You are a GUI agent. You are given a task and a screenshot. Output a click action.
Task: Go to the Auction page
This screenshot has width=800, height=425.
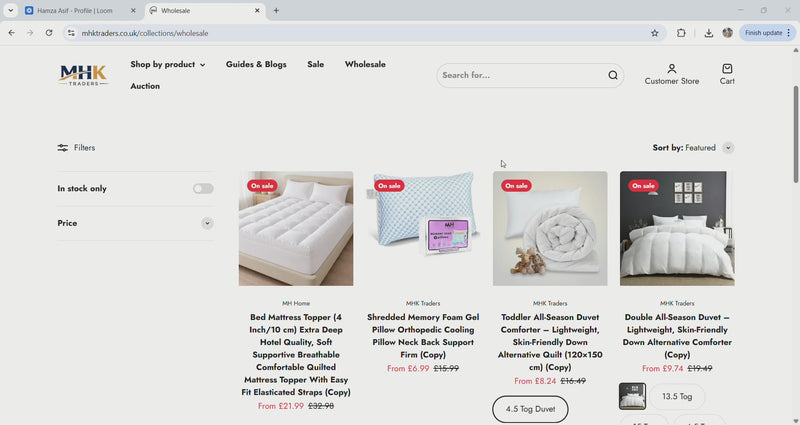tap(145, 86)
